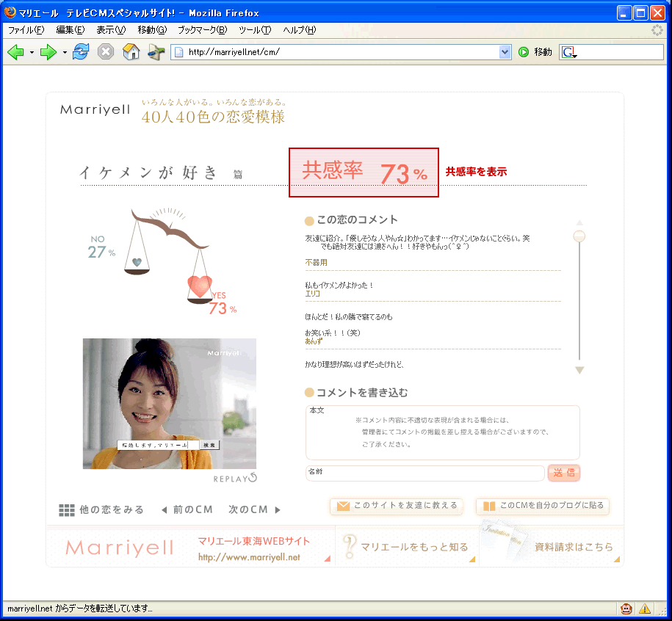Open the ブックマーク menu
672x621 pixels.
202,30
